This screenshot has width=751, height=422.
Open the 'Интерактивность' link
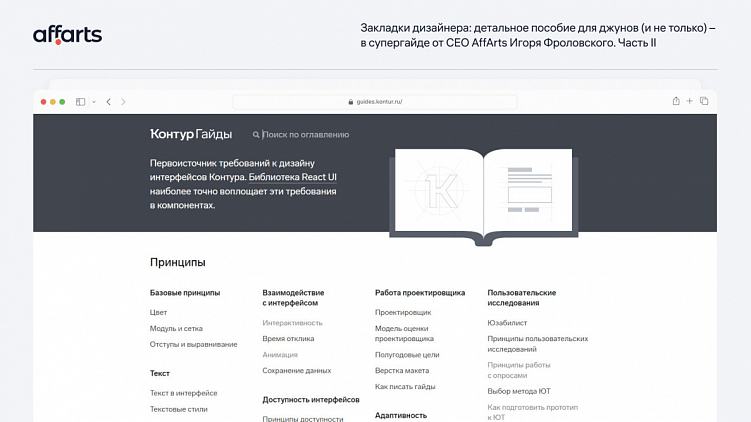(x=292, y=323)
